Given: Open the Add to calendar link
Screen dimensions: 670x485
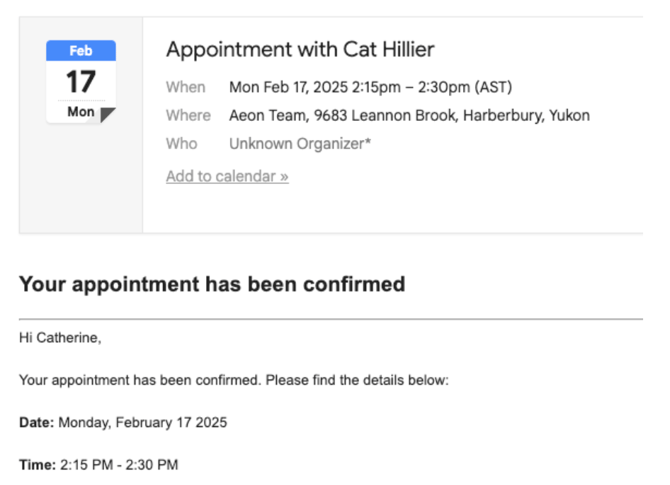Looking at the screenshot, I should click(x=227, y=176).
